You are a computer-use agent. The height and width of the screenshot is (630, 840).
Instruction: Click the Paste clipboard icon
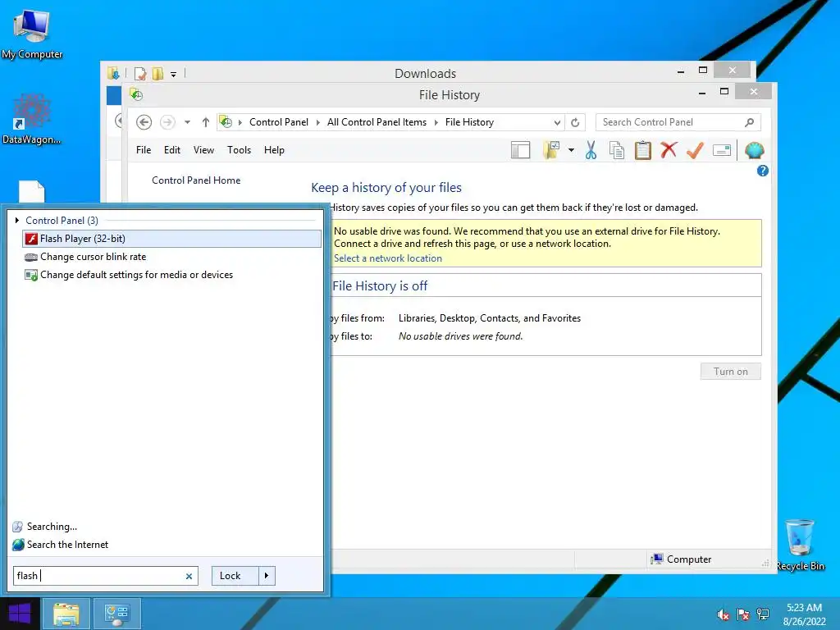(x=643, y=151)
